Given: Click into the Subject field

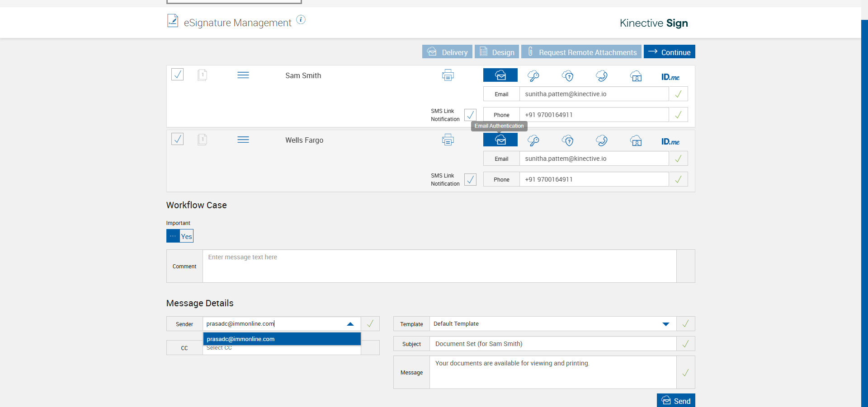Looking at the screenshot, I should pyautogui.click(x=553, y=344).
